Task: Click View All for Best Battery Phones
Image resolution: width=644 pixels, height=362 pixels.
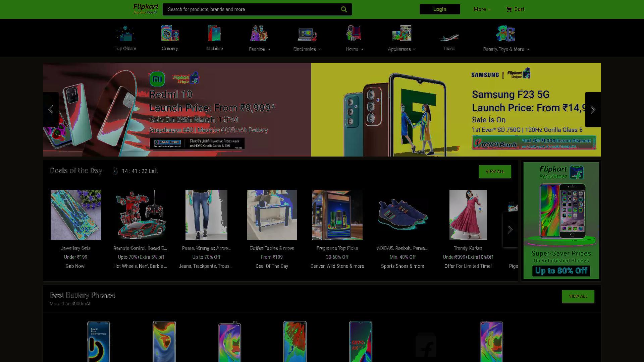Action: [x=578, y=296]
